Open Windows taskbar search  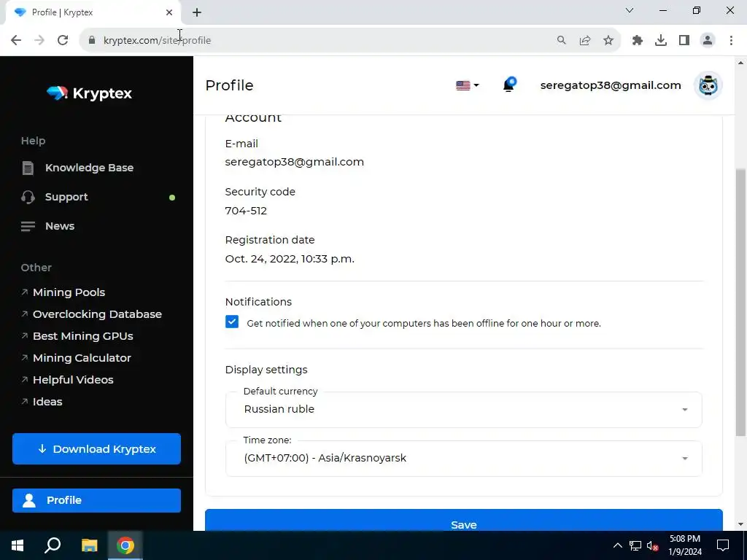[53, 545]
